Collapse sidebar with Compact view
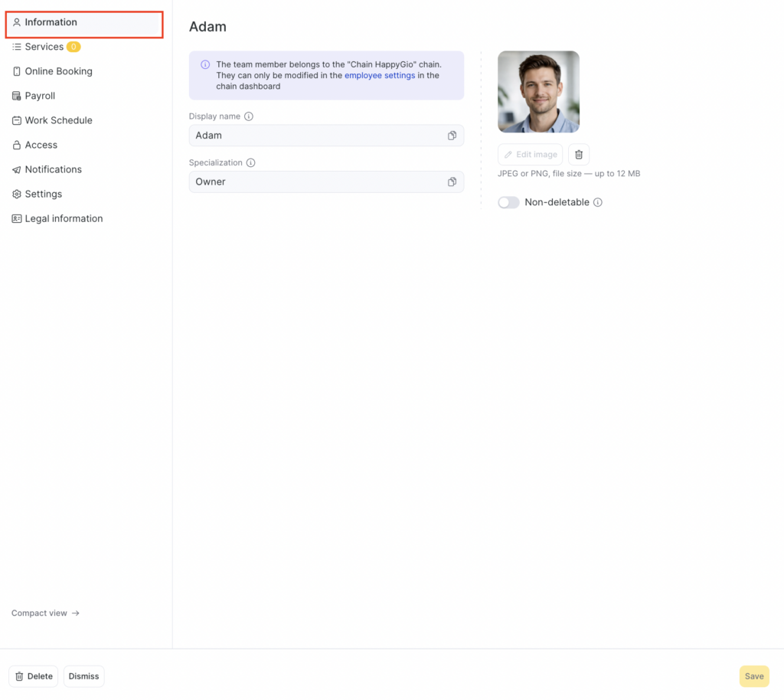 tap(46, 613)
